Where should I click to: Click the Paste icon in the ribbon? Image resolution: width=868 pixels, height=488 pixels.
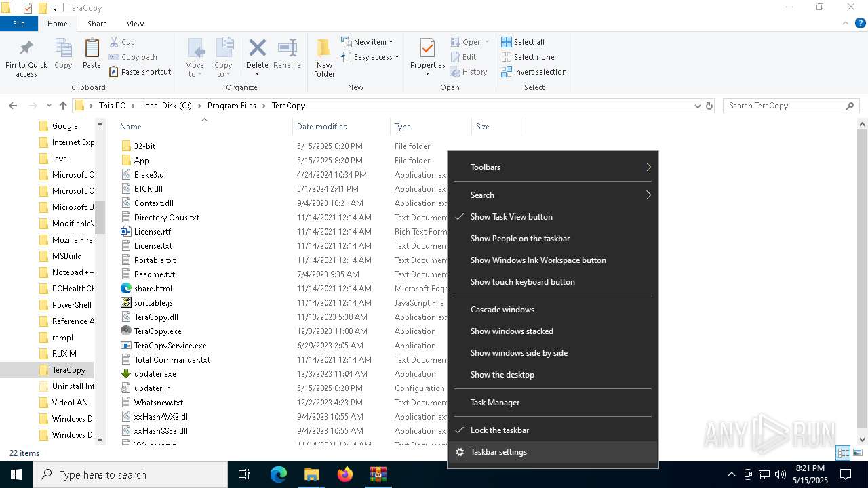click(x=92, y=49)
